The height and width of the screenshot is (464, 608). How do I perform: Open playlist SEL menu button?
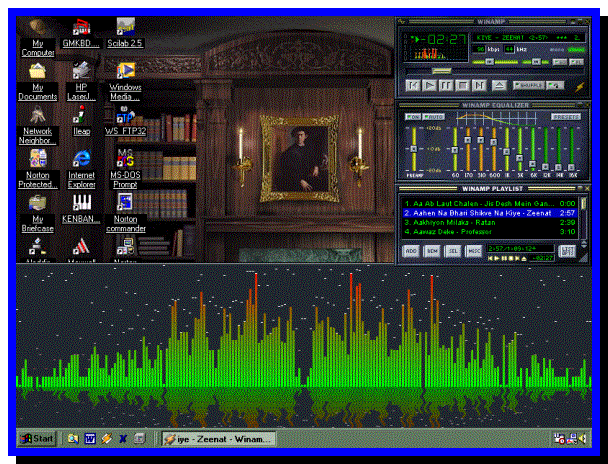click(x=453, y=251)
